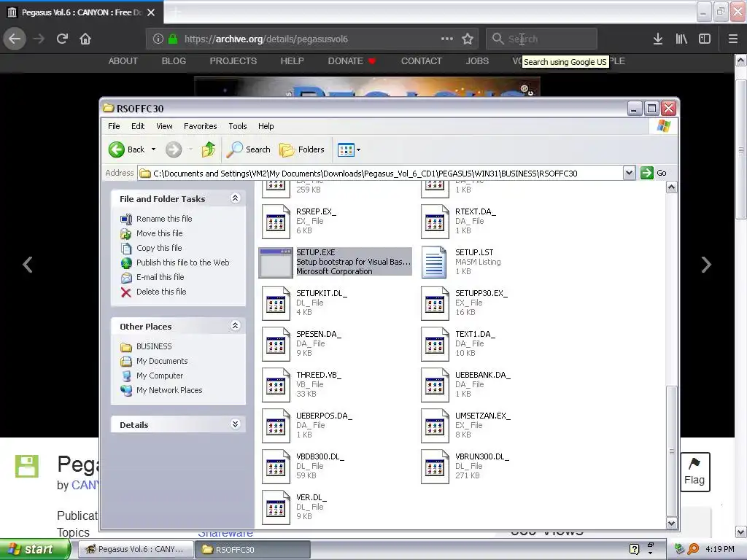Show next image with the right carousel arrow
Viewport: 747px width, 560px height.
(x=706, y=264)
